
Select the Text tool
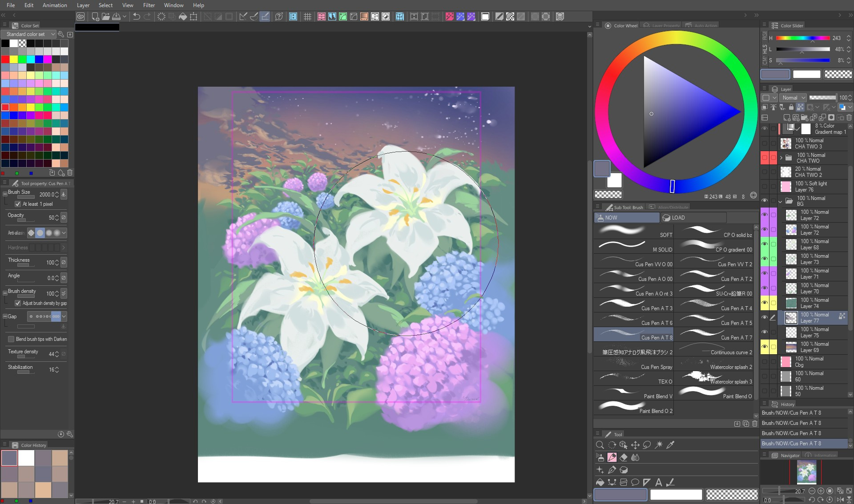coord(659,482)
